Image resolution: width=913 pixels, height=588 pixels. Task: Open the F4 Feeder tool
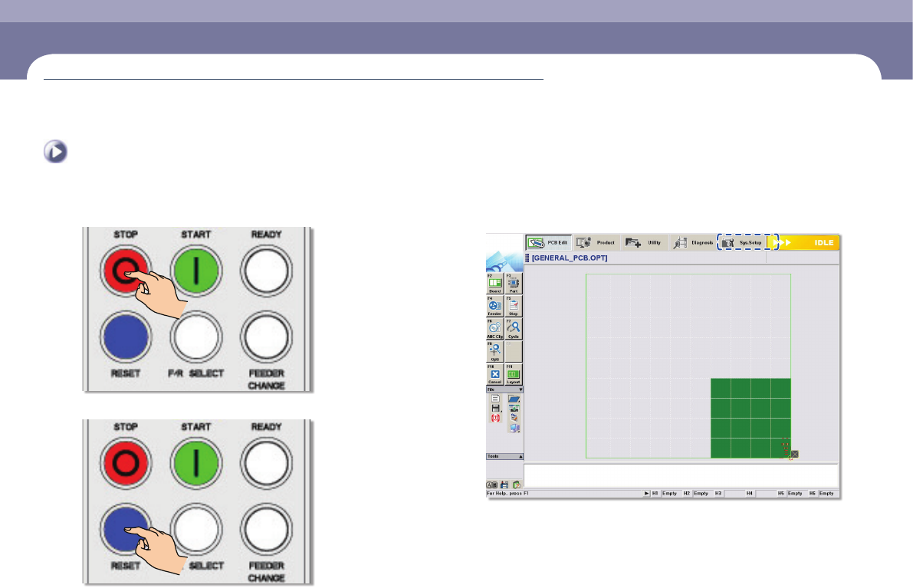click(x=495, y=306)
